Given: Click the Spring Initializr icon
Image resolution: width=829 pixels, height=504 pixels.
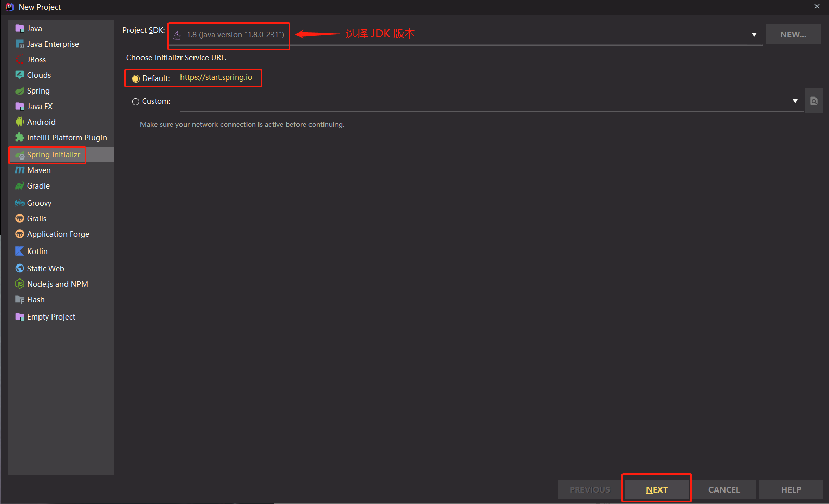Looking at the screenshot, I should pyautogui.click(x=20, y=155).
